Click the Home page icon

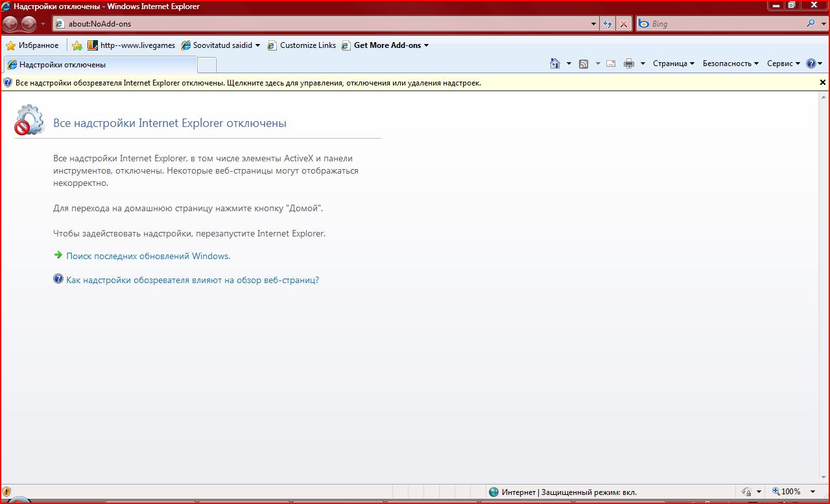(x=554, y=63)
